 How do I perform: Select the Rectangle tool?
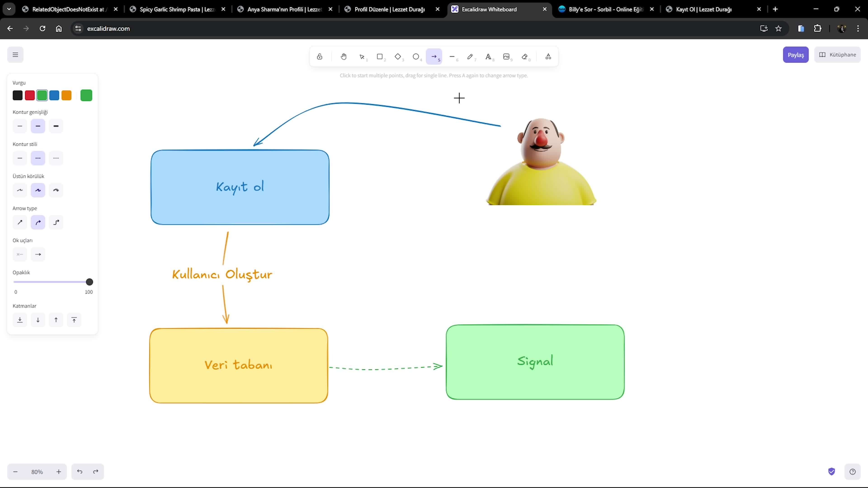(380, 56)
